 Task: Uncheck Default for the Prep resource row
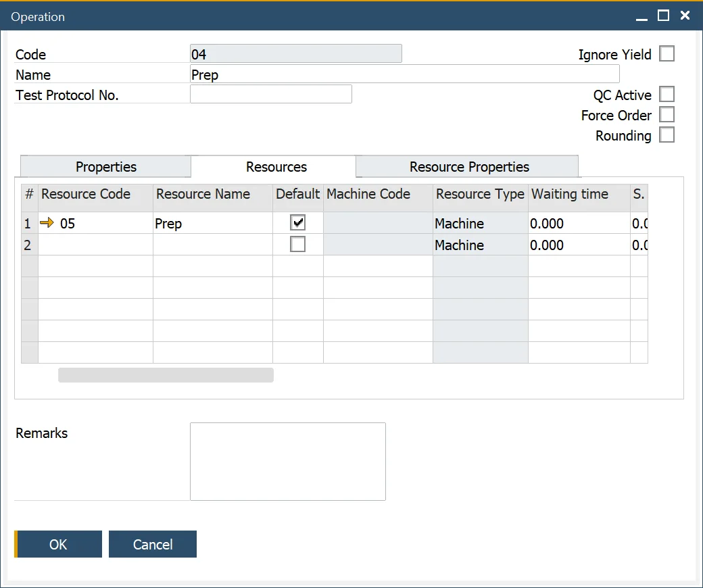click(297, 223)
